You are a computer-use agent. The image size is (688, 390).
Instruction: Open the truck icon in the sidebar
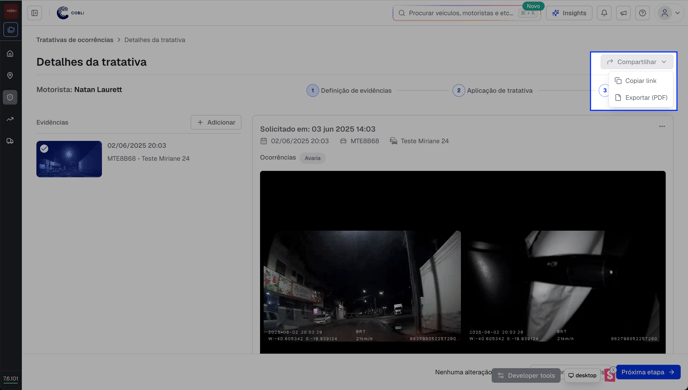tap(10, 141)
